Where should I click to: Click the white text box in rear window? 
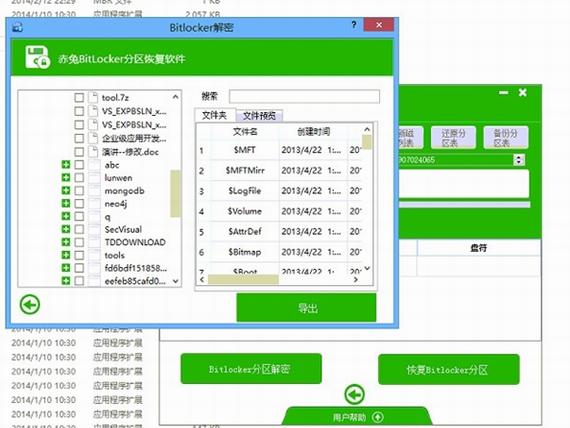click(464, 184)
